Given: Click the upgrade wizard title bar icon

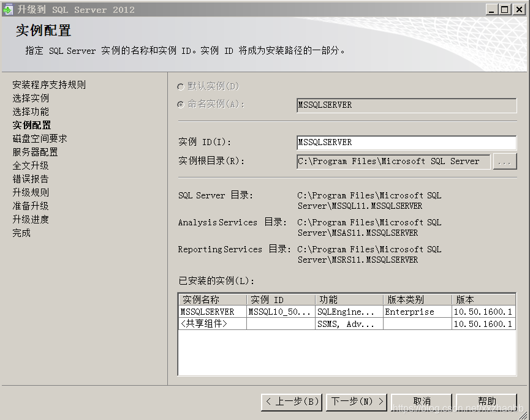Looking at the screenshot, I should pyautogui.click(x=7, y=9).
